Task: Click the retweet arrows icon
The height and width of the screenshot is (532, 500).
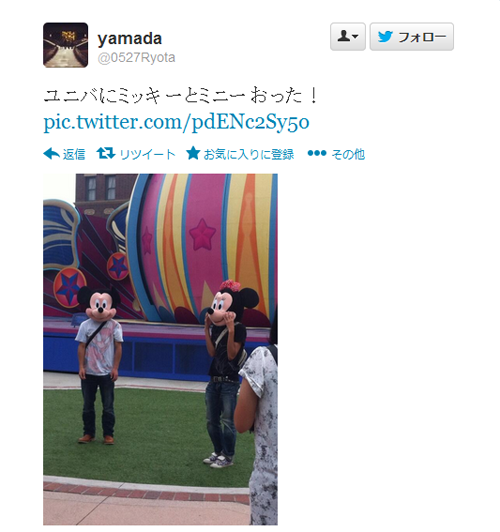Action: point(106,153)
